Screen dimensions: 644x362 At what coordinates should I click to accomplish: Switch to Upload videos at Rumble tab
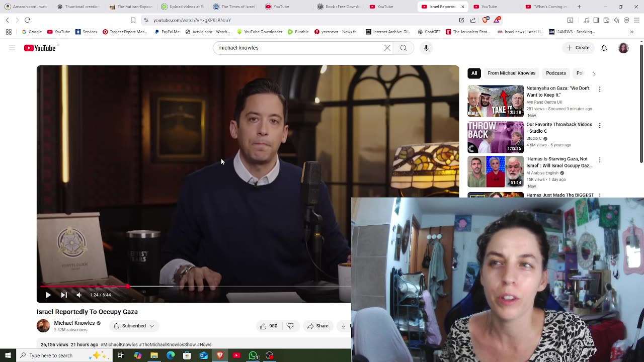(183, 7)
